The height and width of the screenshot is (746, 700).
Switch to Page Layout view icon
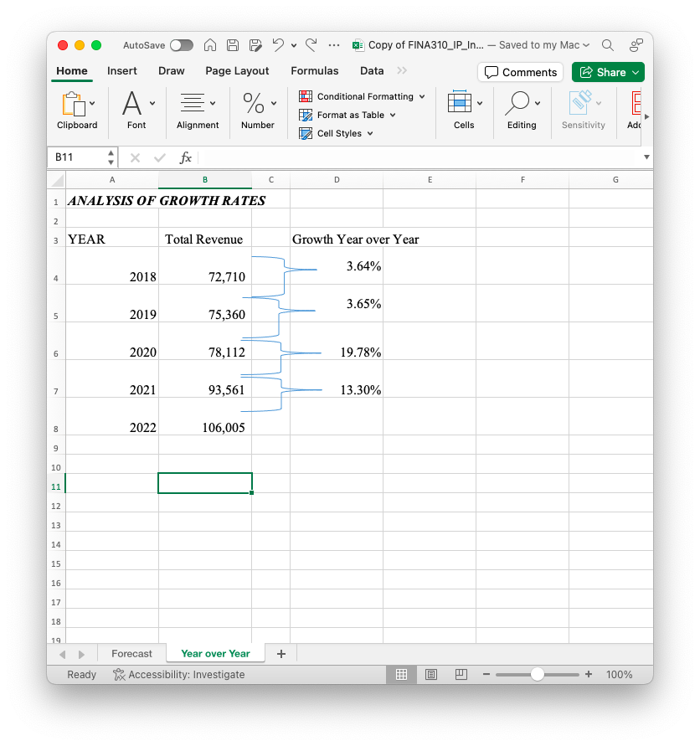[431, 674]
